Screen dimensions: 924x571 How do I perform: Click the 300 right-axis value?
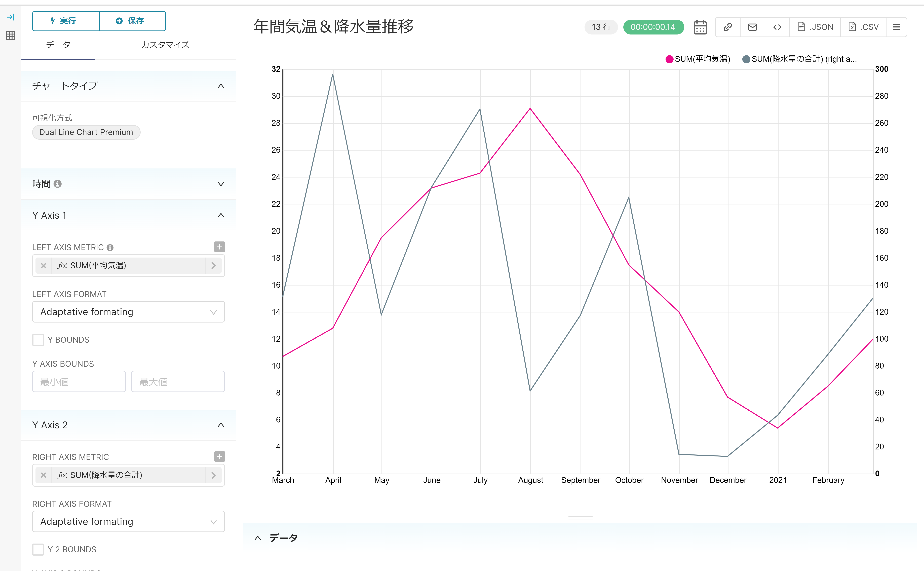[x=882, y=69]
